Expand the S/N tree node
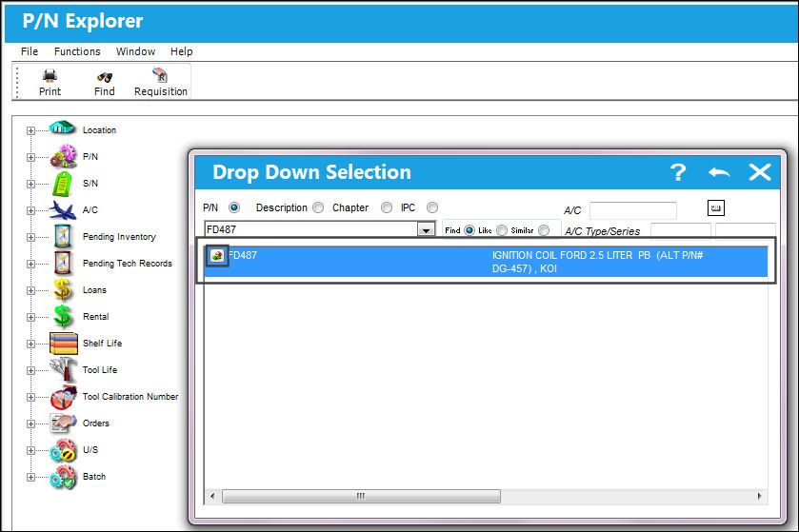The height and width of the screenshot is (532, 799). 30,184
